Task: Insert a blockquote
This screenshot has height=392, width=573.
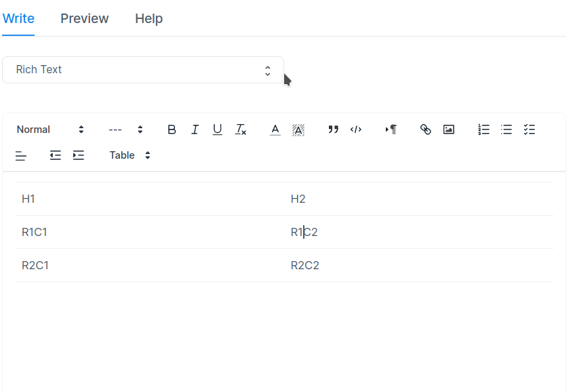Action: click(x=333, y=130)
